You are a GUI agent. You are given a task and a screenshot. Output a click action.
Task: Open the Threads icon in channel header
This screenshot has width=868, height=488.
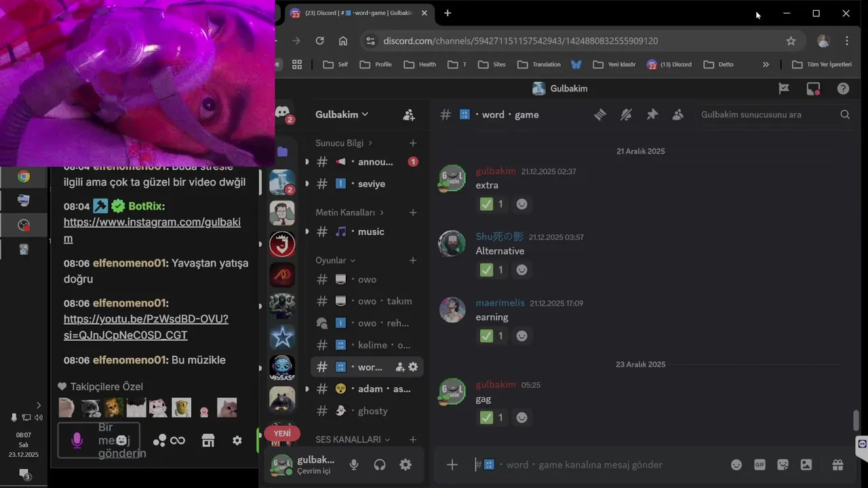coord(600,115)
